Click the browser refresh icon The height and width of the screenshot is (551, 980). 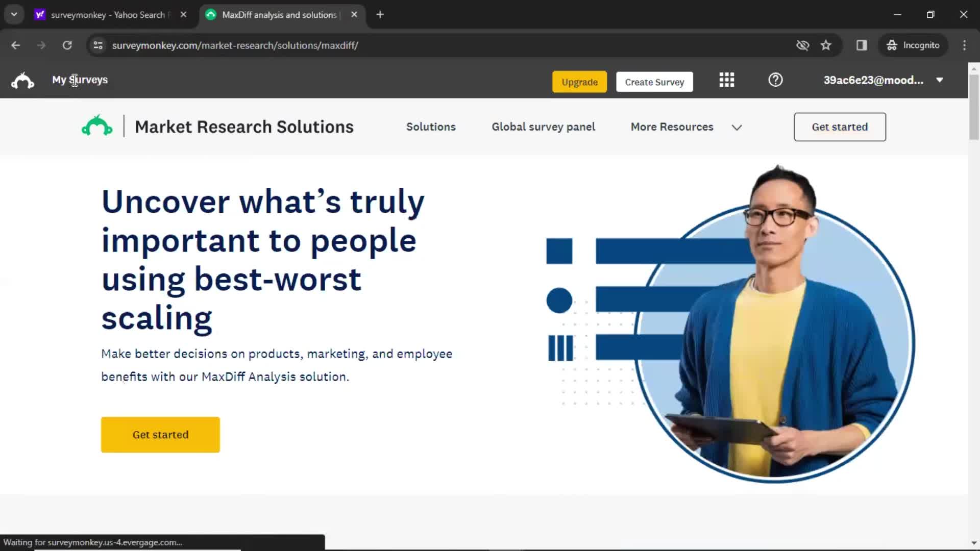tap(67, 45)
